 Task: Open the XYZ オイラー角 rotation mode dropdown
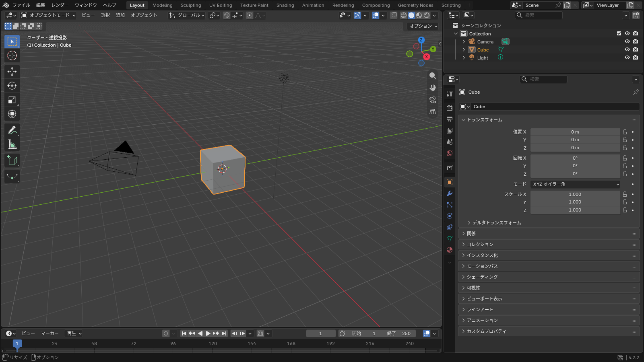[x=575, y=184]
